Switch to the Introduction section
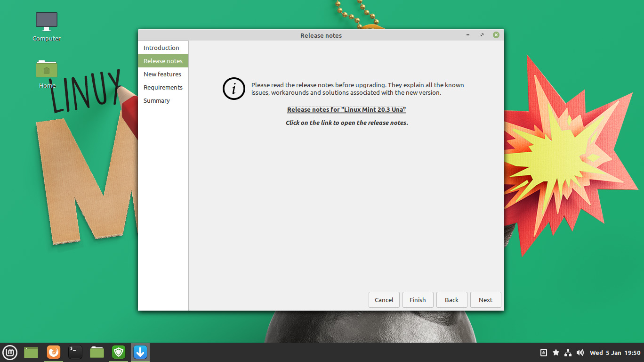The height and width of the screenshot is (362, 644). pos(161,48)
